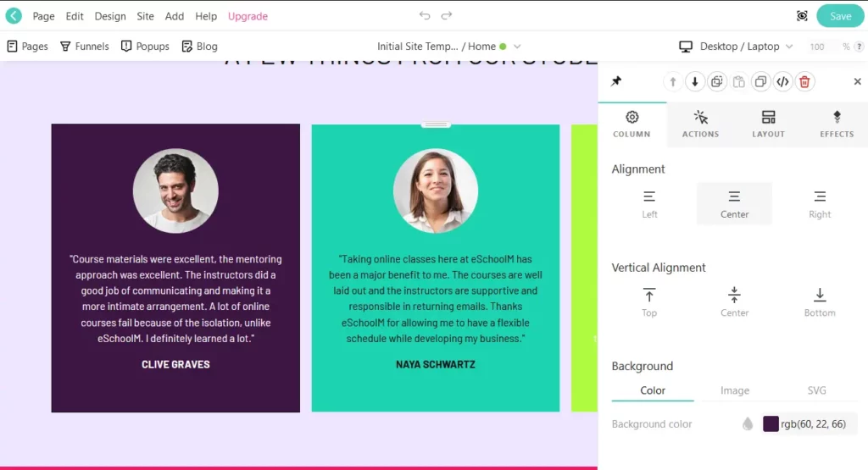
Task: Open the Page menu
Action: tap(43, 16)
